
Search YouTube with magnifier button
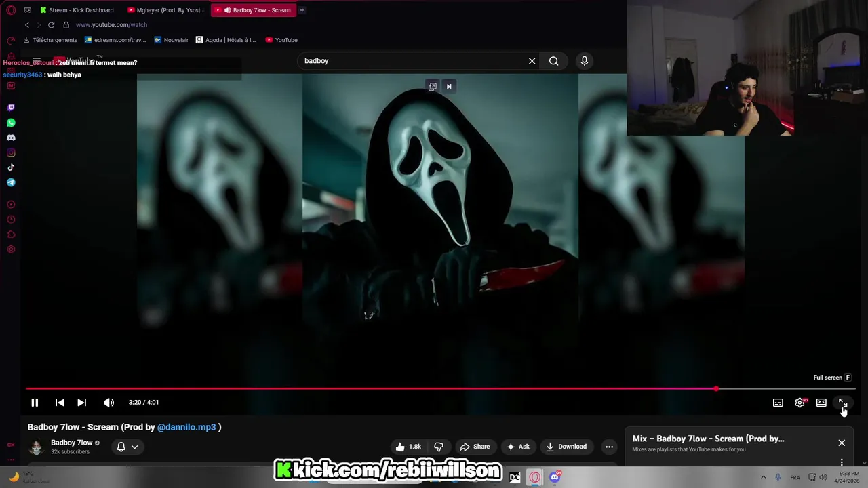pos(554,61)
